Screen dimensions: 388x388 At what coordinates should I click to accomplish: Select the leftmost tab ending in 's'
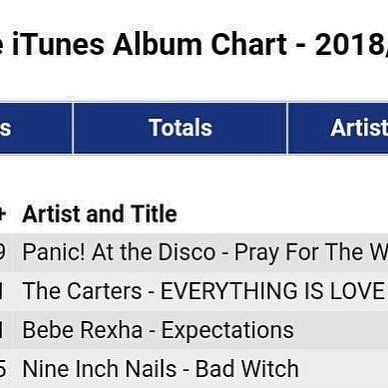point(36,128)
